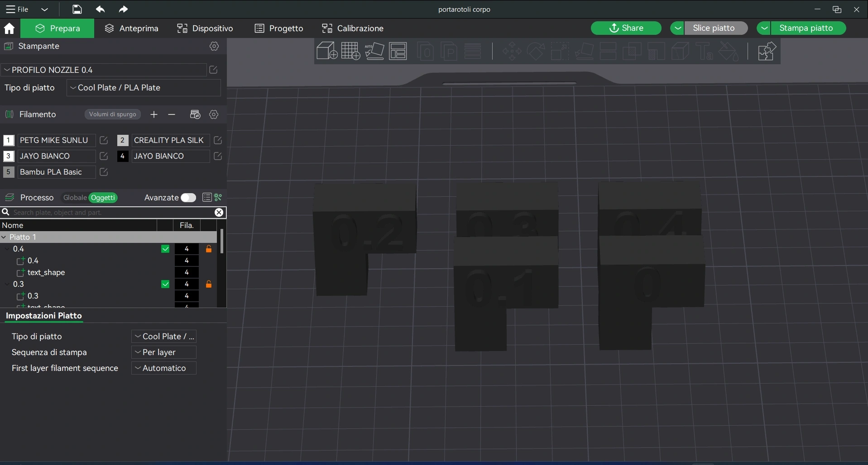Click the object search input field
Viewport: 868px width, 465px height.
[111, 213]
